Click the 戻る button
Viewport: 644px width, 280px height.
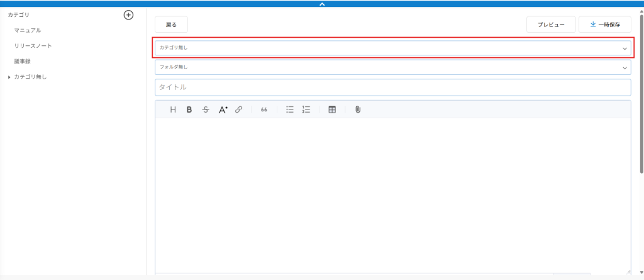[x=171, y=25]
